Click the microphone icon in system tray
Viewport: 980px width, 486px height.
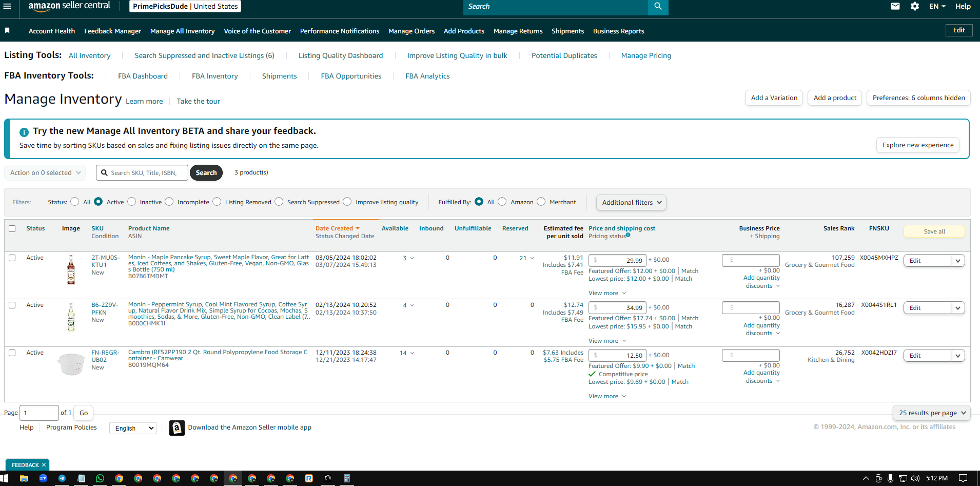coord(890,478)
